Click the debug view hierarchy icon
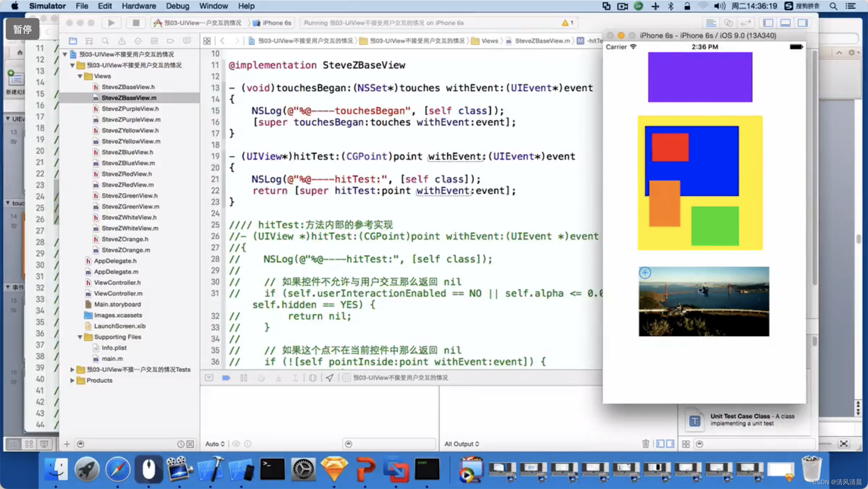Viewport: 868px width, 489px height. 313,378
